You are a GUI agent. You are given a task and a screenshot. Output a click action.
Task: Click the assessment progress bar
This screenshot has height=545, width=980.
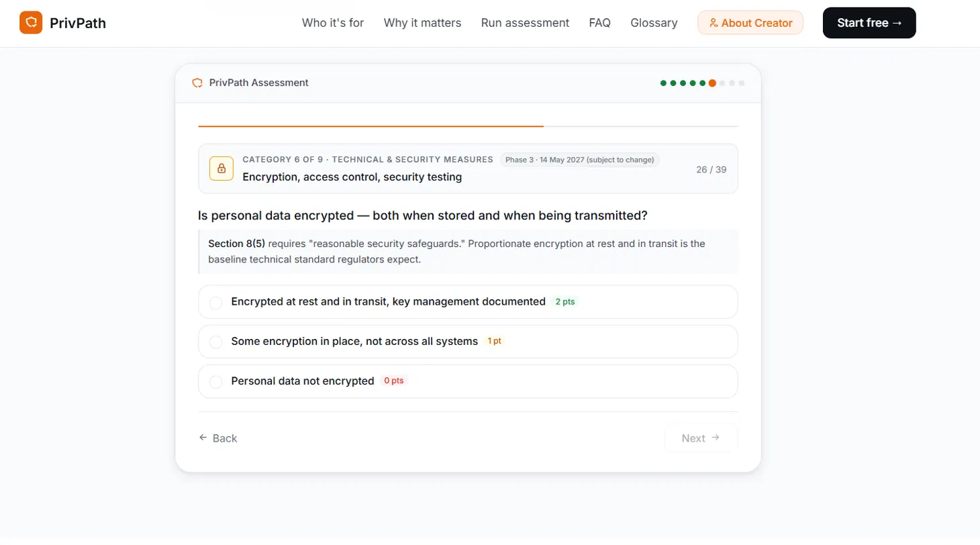(x=468, y=126)
